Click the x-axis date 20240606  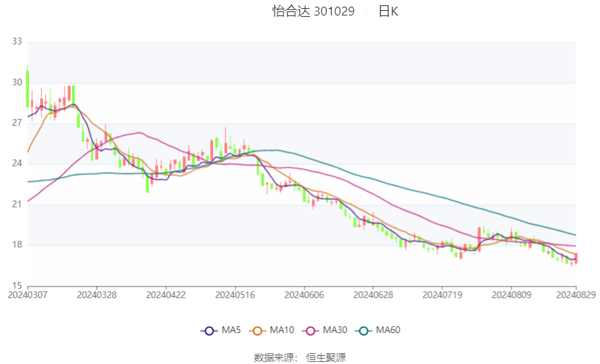304,295
